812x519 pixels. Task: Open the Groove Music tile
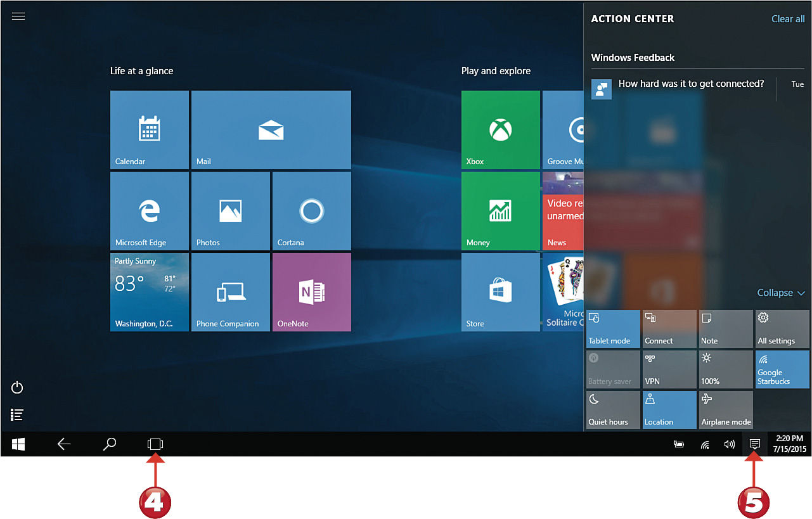[x=563, y=130]
